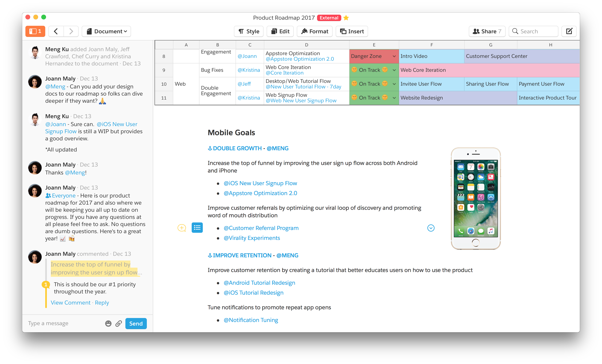Click the paperclip attachment icon
Viewport: 602px width, 364px height.
tap(119, 324)
